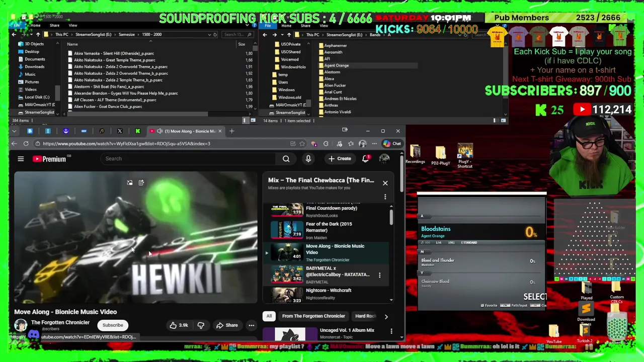Open Windows.old folder in right Explorer tree

click(290, 98)
